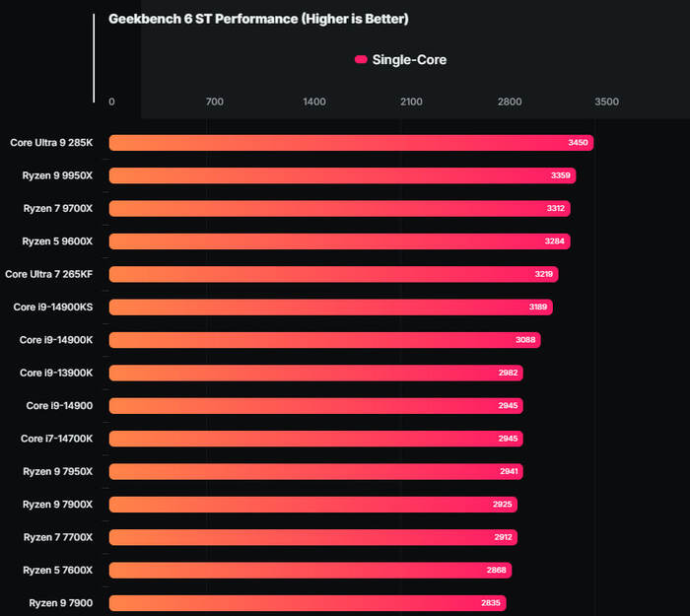690x616 pixels.
Task: Click the 3450 score value
Action: point(579,143)
